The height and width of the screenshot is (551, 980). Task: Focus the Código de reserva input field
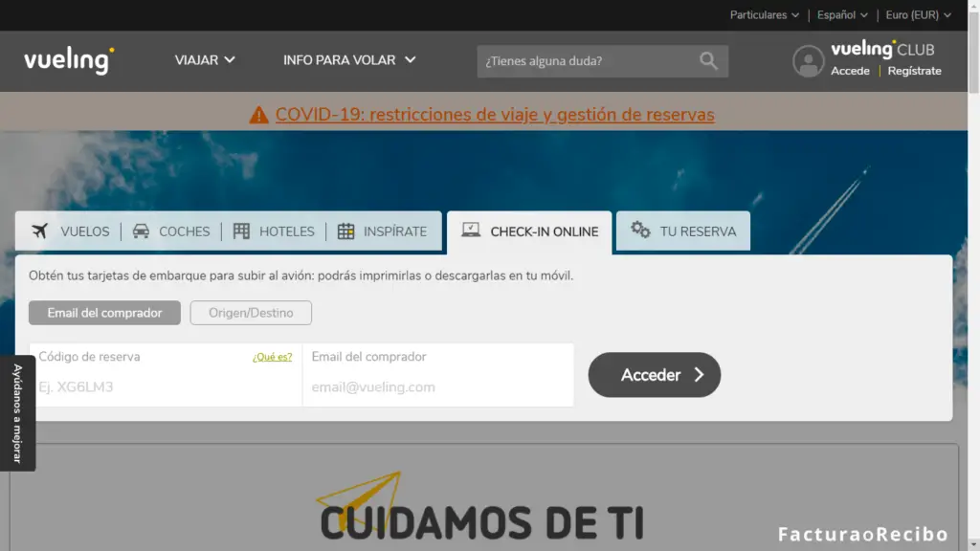click(x=166, y=375)
